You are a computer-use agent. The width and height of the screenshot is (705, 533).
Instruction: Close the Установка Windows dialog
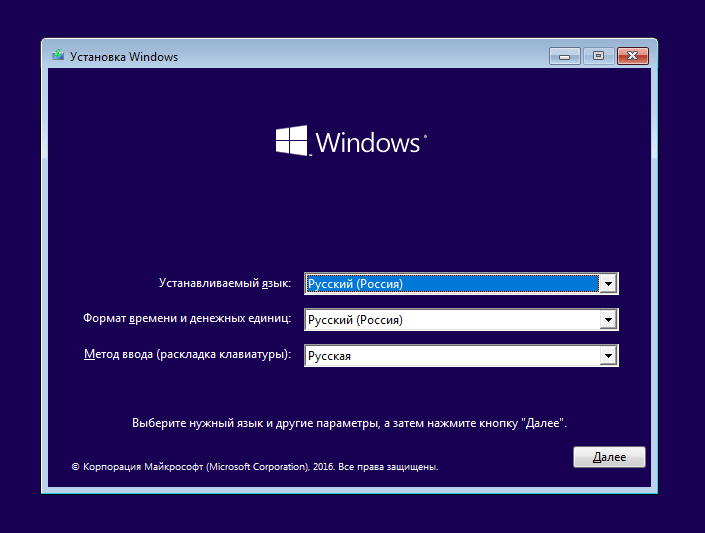pyautogui.click(x=633, y=56)
